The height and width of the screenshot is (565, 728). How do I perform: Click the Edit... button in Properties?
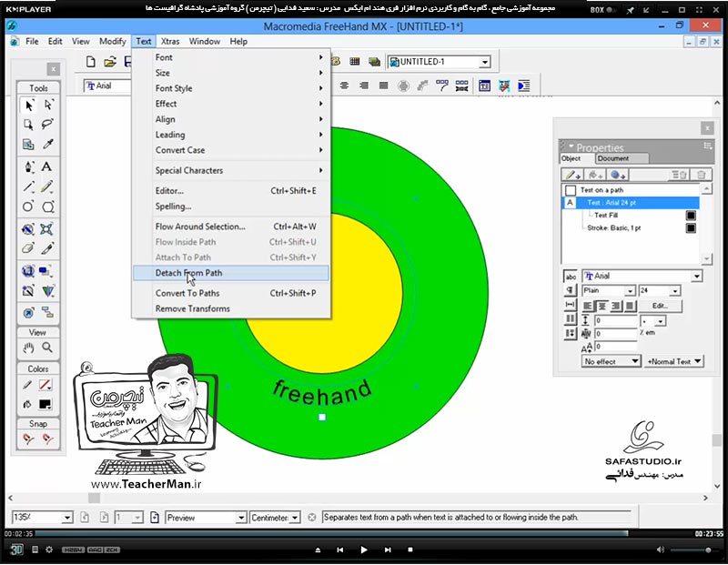click(x=661, y=306)
